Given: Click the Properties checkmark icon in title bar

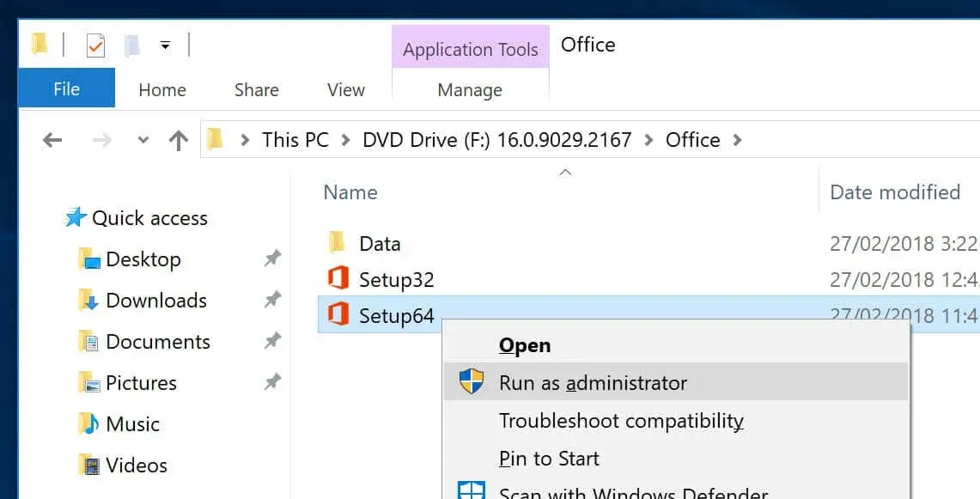Looking at the screenshot, I should click(x=95, y=46).
